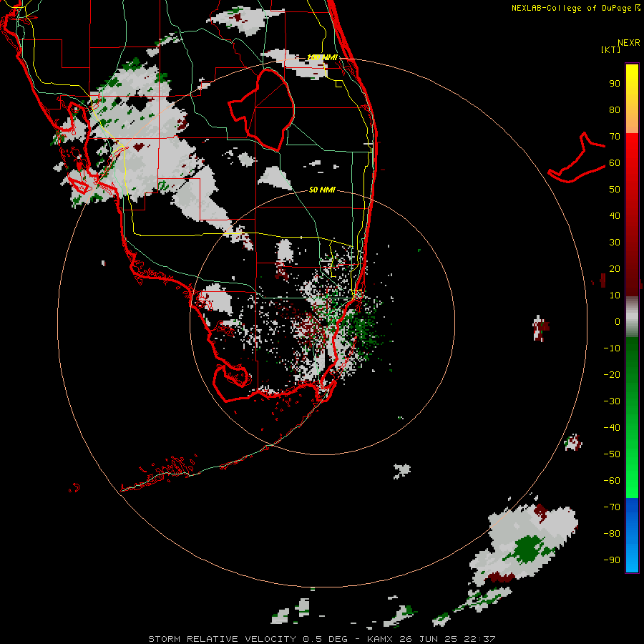Click the 80 value on the color scale
644x644 pixels.
pyautogui.click(x=615, y=110)
